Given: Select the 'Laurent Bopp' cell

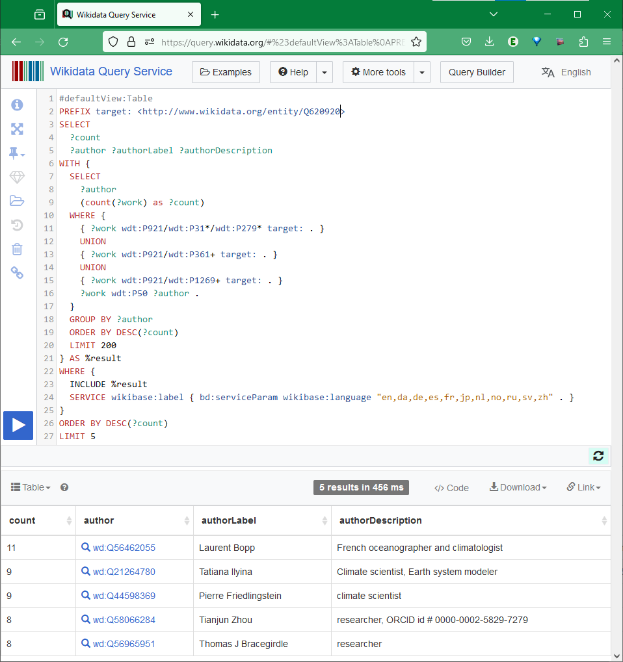Looking at the screenshot, I should [x=263, y=548].
